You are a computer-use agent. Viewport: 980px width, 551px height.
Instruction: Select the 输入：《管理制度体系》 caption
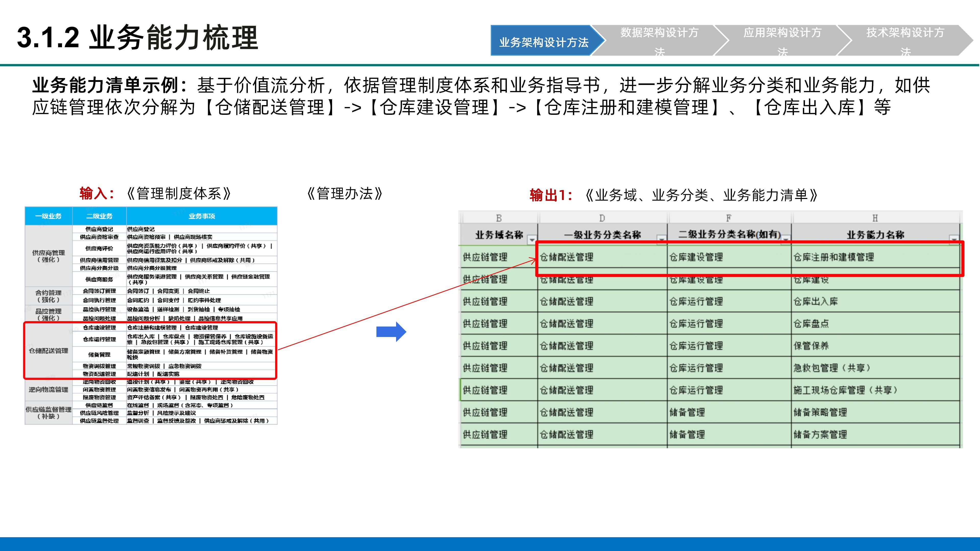[x=156, y=194]
